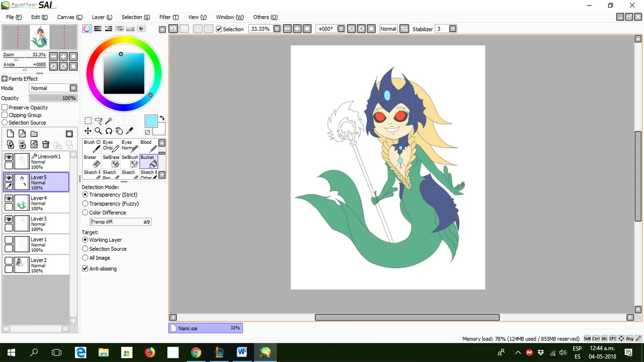Swap foreground and background colors
The image size is (644, 362).
(162, 119)
